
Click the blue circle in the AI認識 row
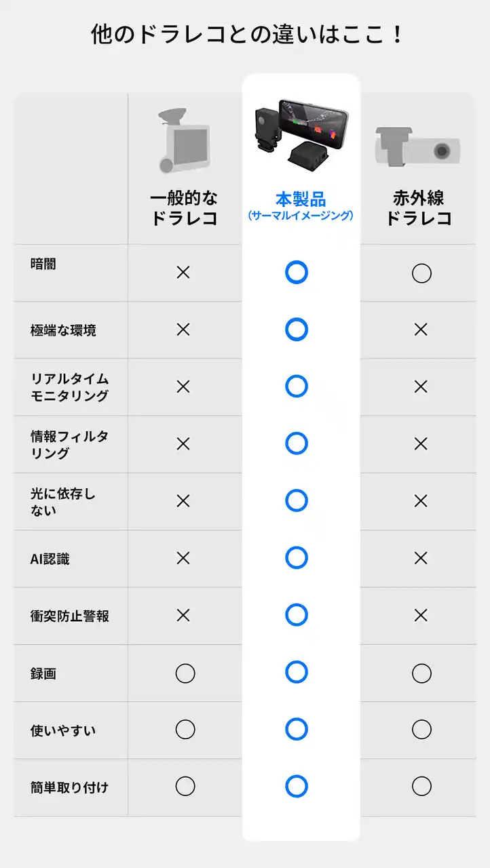tap(297, 557)
